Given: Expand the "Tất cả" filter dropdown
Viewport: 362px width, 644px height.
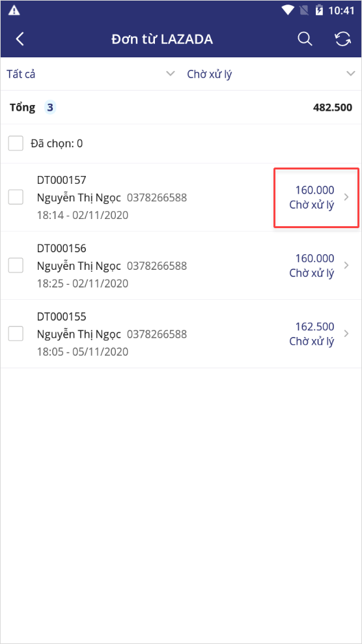Looking at the screenshot, I should pos(90,74).
